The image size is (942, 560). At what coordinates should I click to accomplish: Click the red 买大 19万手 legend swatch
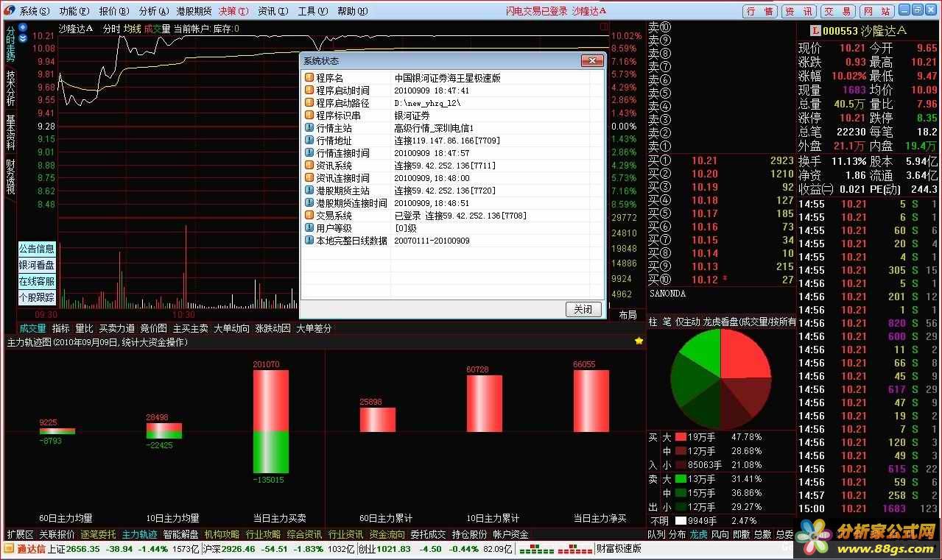coord(681,437)
